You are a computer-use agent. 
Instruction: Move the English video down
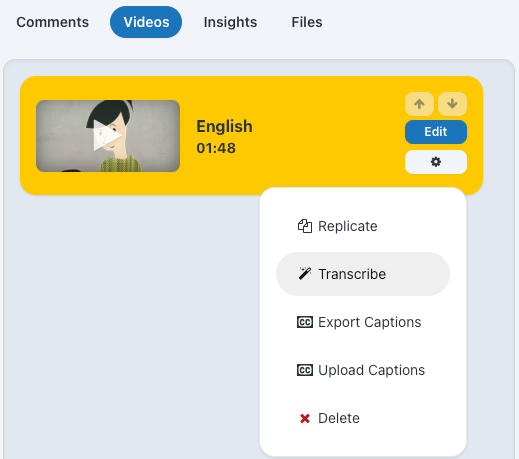[452, 104]
